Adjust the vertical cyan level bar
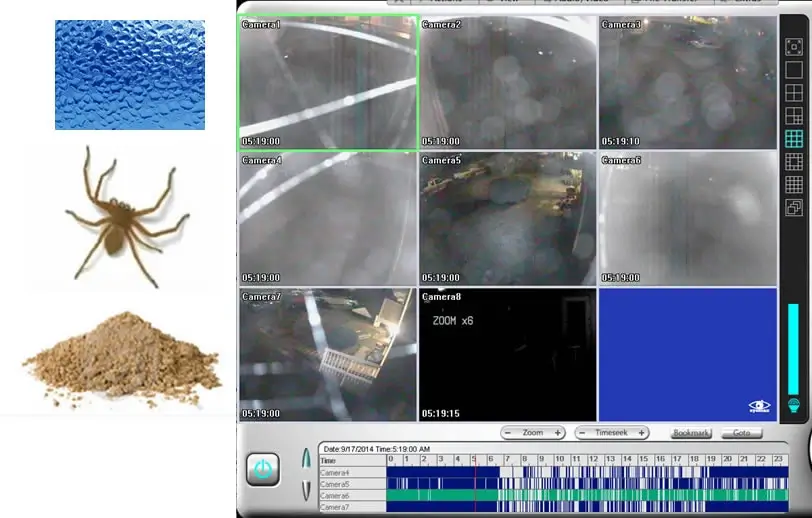This screenshot has height=518, width=812. point(794,350)
